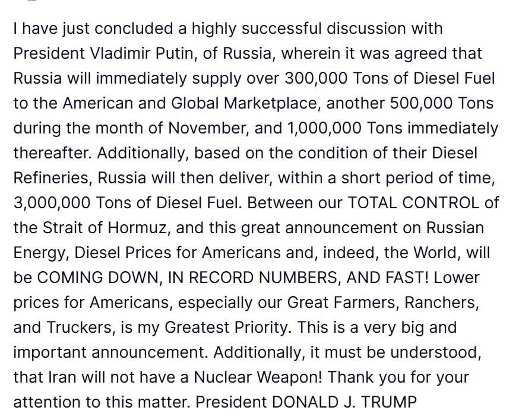Click the "500,000" number in the post
Viewport: 519px width, 420px height.
click(422, 103)
